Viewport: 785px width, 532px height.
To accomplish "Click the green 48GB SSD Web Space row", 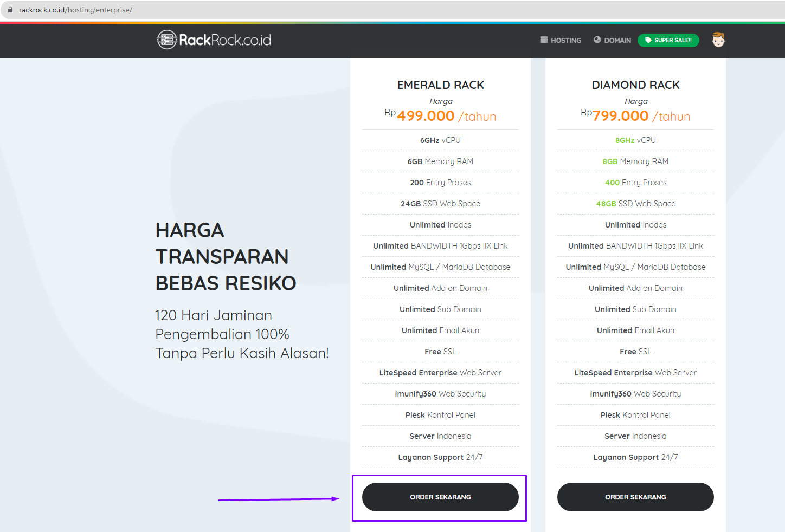I will (635, 204).
